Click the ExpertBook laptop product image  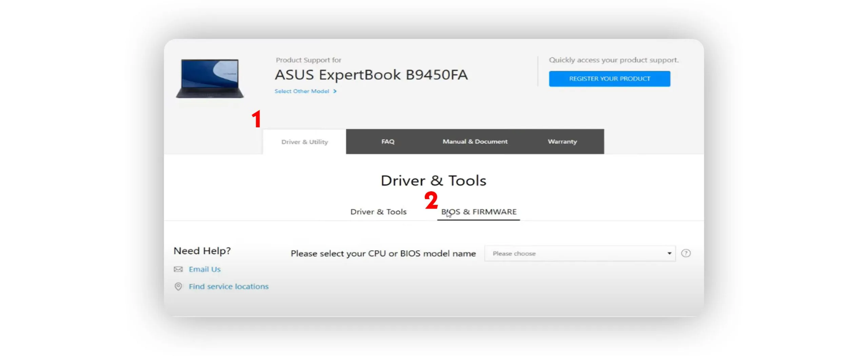pyautogui.click(x=210, y=79)
